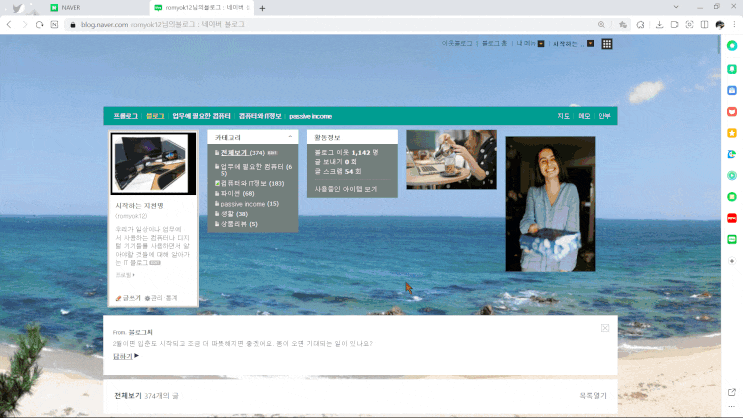Open the blue bird sidebar icon

[732, 154]
